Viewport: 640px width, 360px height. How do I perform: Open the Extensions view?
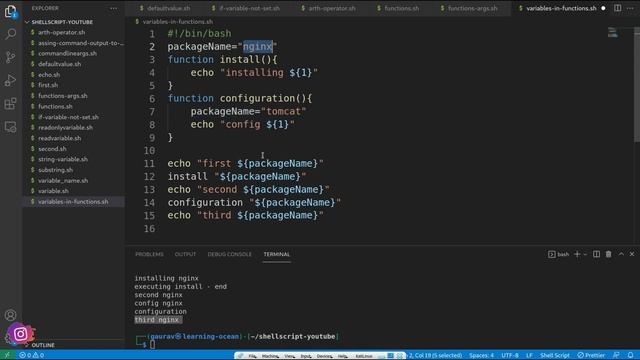[11, 104]
